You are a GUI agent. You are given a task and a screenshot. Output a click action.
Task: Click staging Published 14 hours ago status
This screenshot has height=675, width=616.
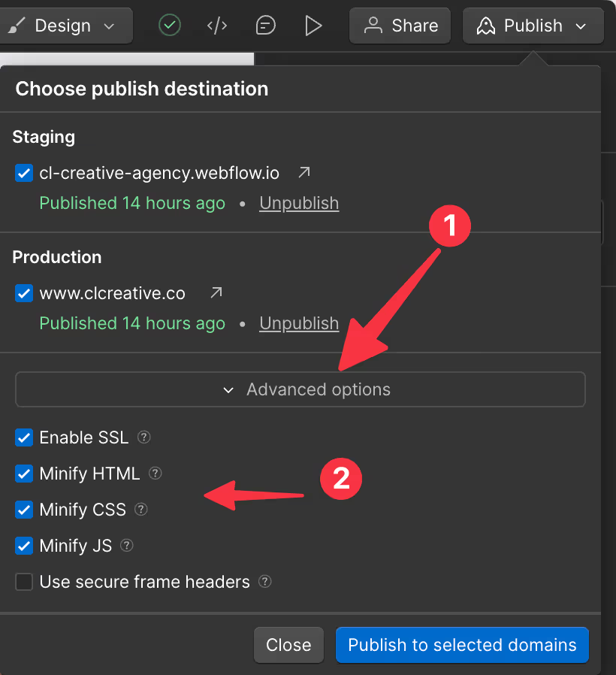[132, 203]
